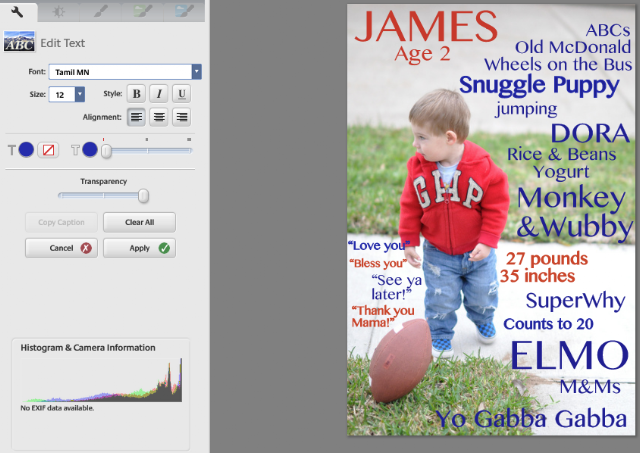This screenshot has height=453, width=640.
Task: Apply the text edit
Action: click(140, 248)
